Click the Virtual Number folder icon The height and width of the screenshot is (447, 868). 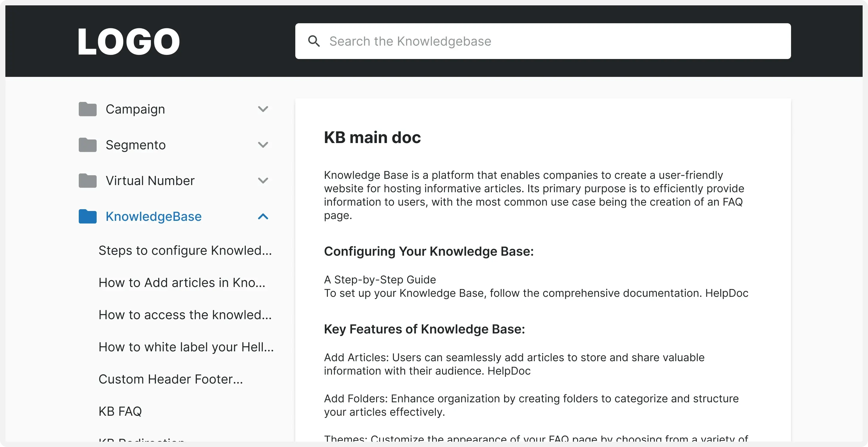(88, 180)
